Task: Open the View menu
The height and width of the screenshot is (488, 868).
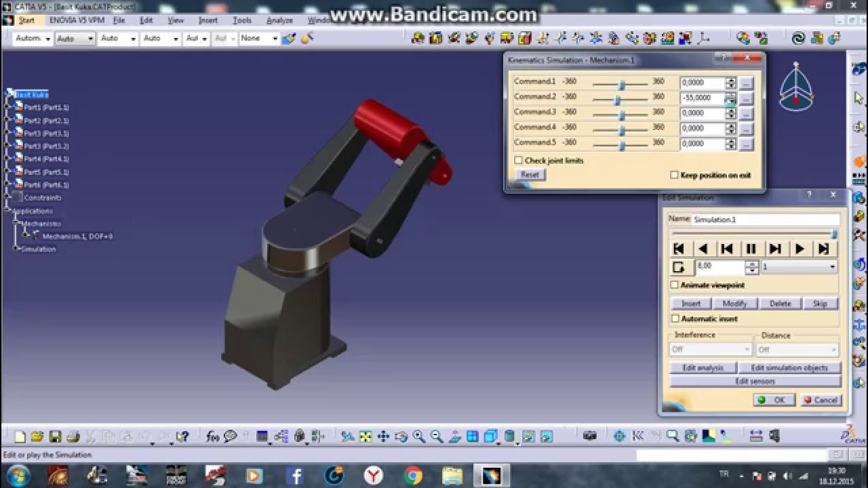Action: click(x=176, y=20)
